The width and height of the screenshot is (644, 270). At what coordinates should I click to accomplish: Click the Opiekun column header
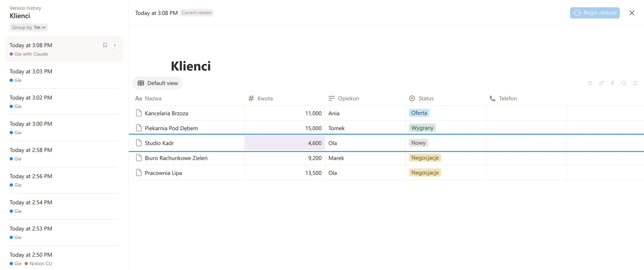coord(365,98)
